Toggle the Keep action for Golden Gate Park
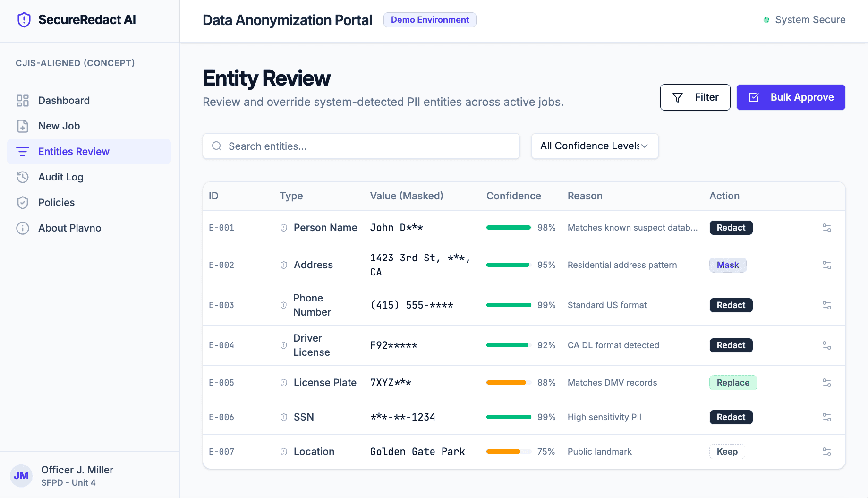 coord(727,452)
